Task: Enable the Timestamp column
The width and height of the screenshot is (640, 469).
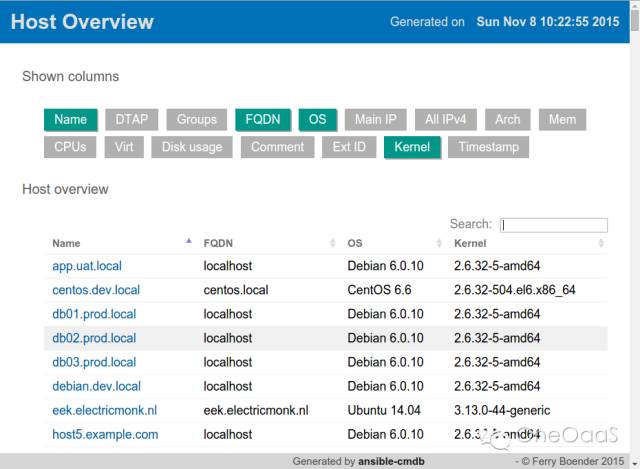Action: point(489,147)
